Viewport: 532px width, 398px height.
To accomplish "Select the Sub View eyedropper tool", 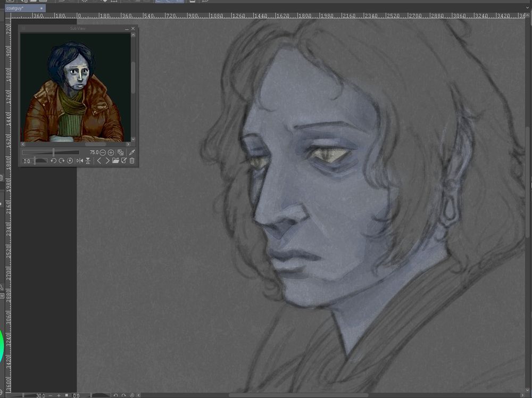I will click(132, 152).
